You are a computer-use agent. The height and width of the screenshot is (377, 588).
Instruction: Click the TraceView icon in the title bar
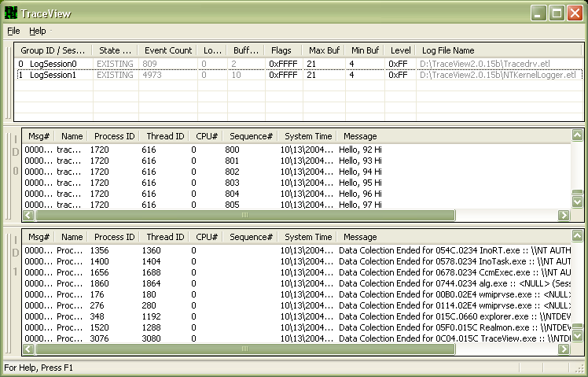13,13
